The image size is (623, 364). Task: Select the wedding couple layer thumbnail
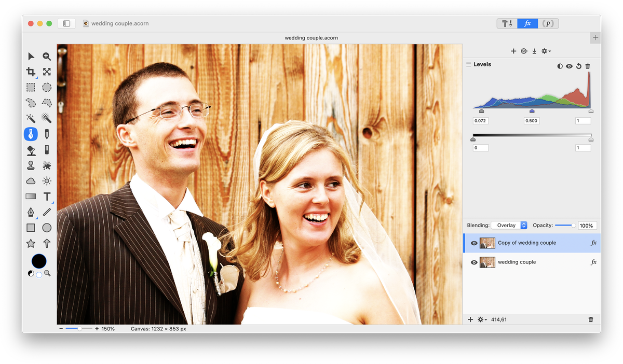tap(487, 262)
